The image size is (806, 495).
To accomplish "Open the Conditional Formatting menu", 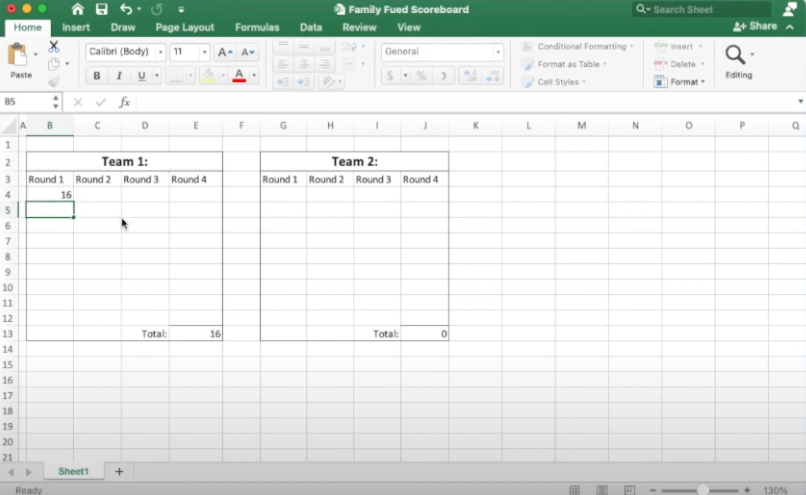I will pyautogui.click(x=578, y=47).
